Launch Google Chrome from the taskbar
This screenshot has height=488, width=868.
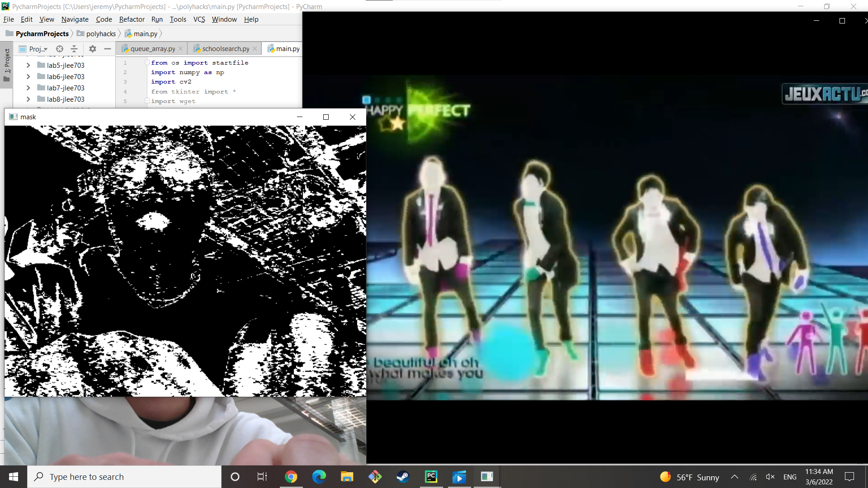click(x=291, y=477)
